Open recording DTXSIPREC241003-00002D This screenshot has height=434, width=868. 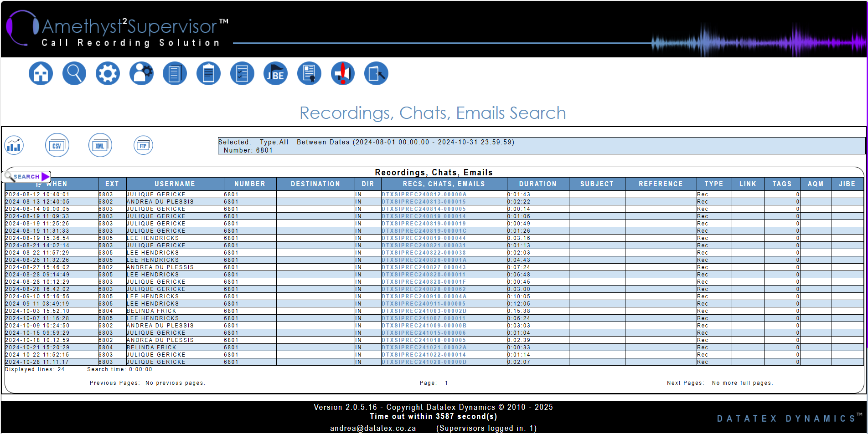tap(424, 311)
